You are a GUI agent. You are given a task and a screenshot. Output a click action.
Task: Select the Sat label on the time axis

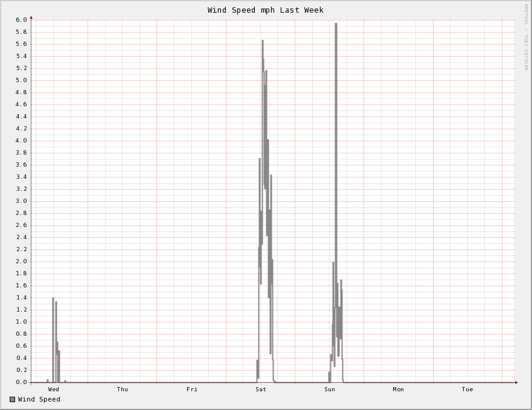point(261,389)
